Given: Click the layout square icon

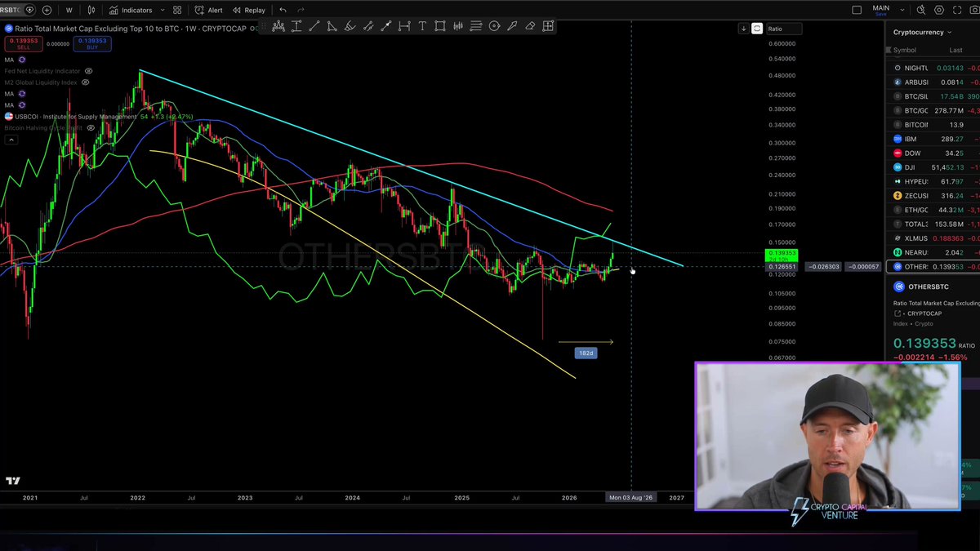Looking at the screenshot, I should coord(857,10).
